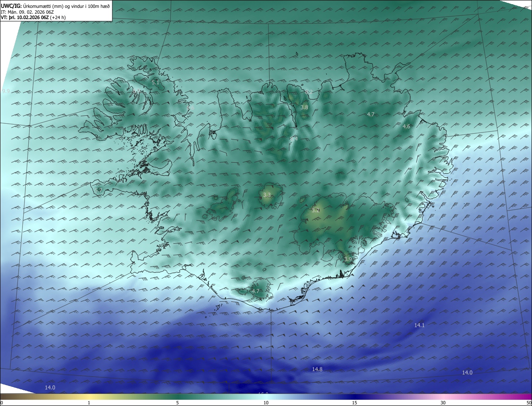Click the 5 tick label on the color scale
Screen dimensions: 532x406
177,403
